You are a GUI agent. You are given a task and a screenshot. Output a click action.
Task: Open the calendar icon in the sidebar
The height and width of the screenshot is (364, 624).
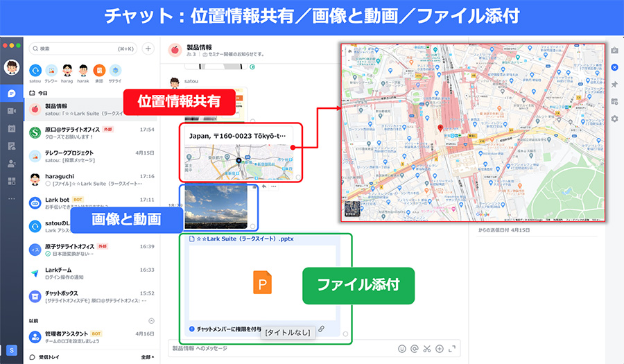tap(12, 128)
